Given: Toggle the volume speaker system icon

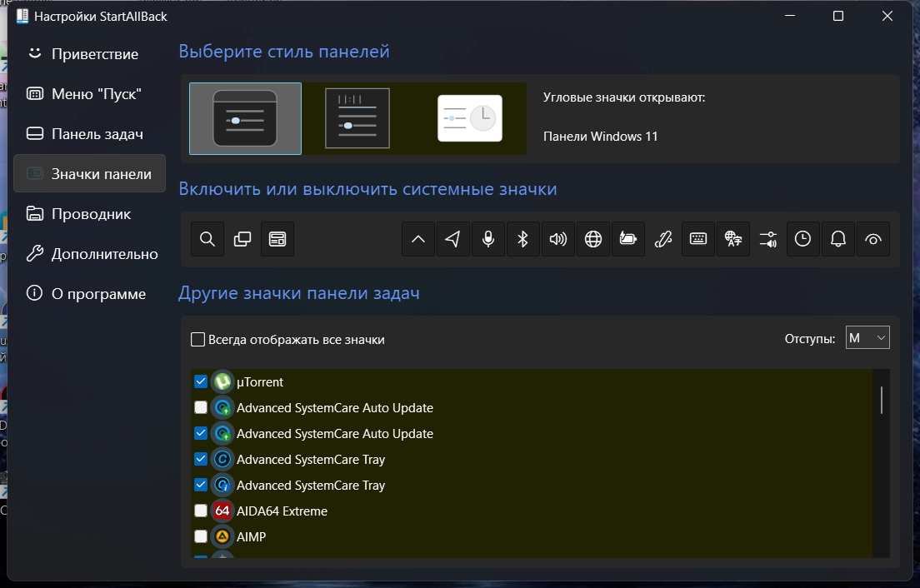Looking at the screenshot, I should (x=558, y=240).
